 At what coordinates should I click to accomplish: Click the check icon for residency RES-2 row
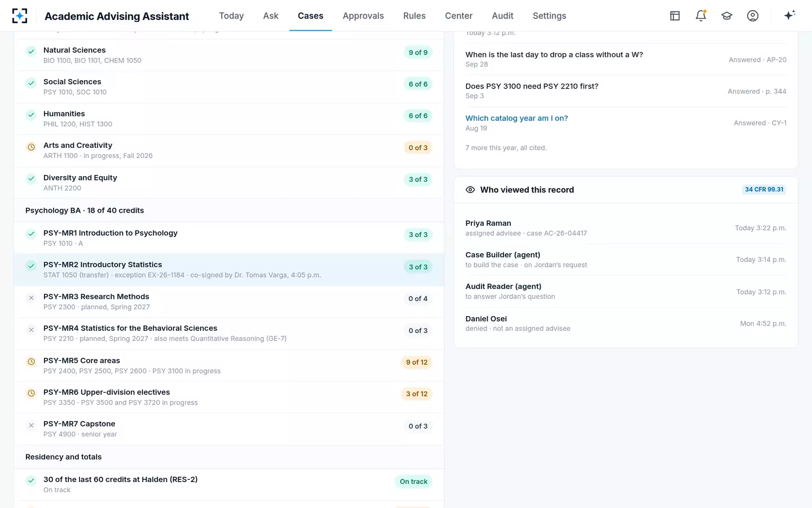(x=32, y=481)
